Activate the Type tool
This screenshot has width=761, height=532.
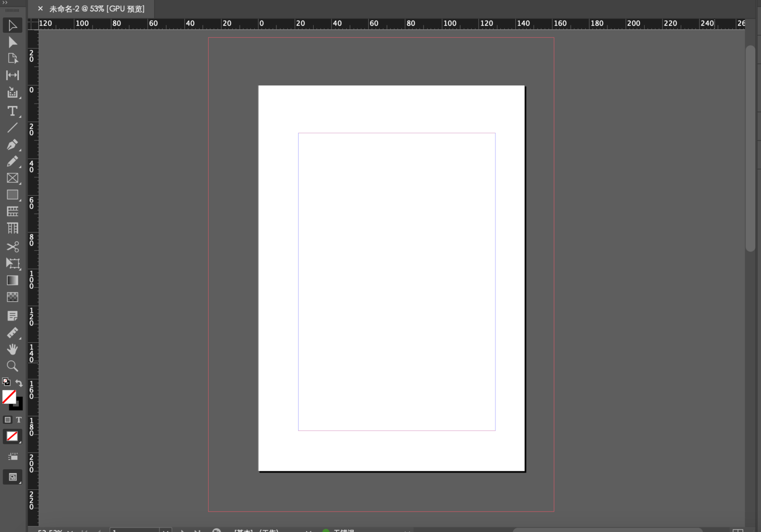pos(12,111)
